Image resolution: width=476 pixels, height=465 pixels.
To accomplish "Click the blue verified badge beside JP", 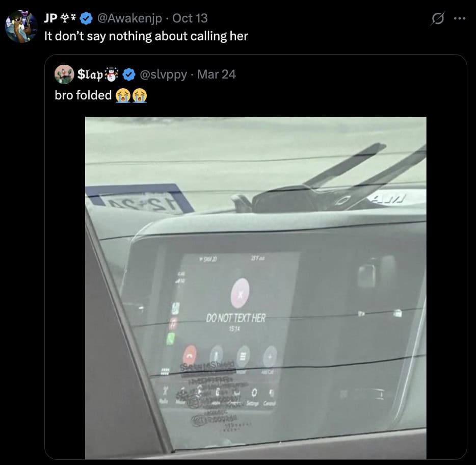I will [x=86, y=19].
